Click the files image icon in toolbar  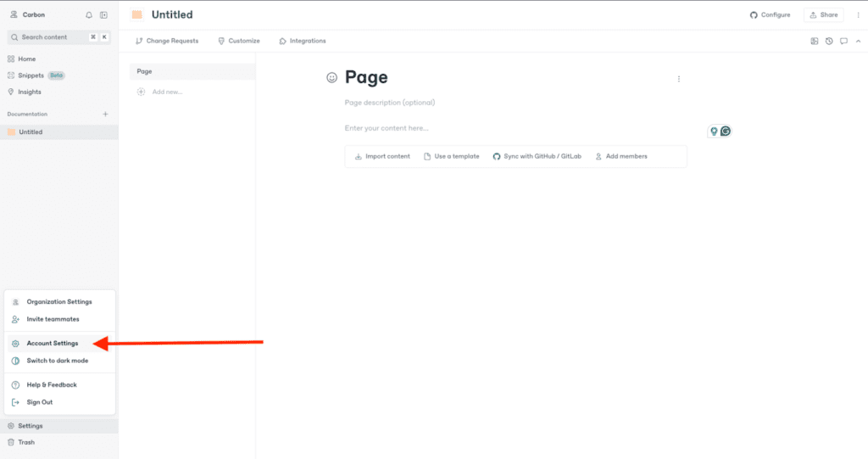pos(815,41)
